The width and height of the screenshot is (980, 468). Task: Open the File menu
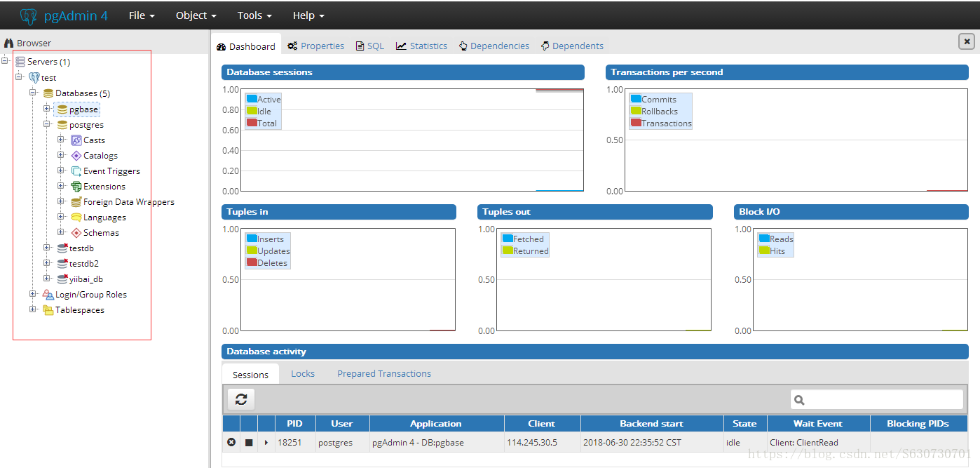(142, 15)
